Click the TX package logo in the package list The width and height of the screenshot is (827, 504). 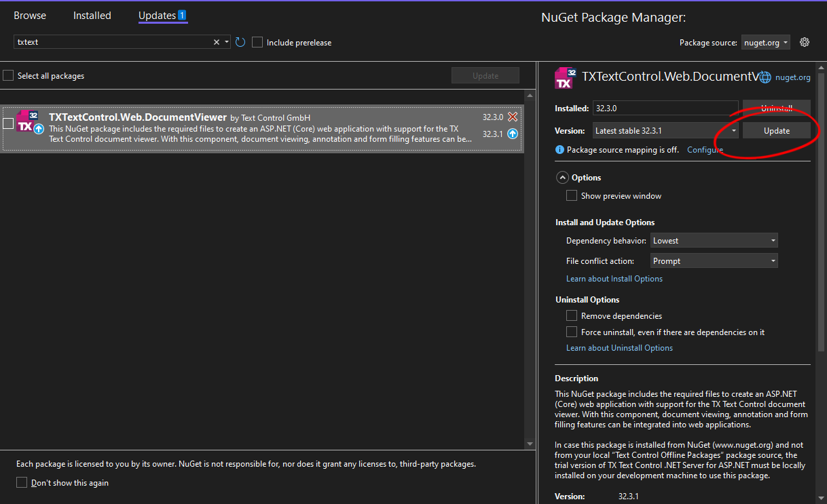[29, 123]
